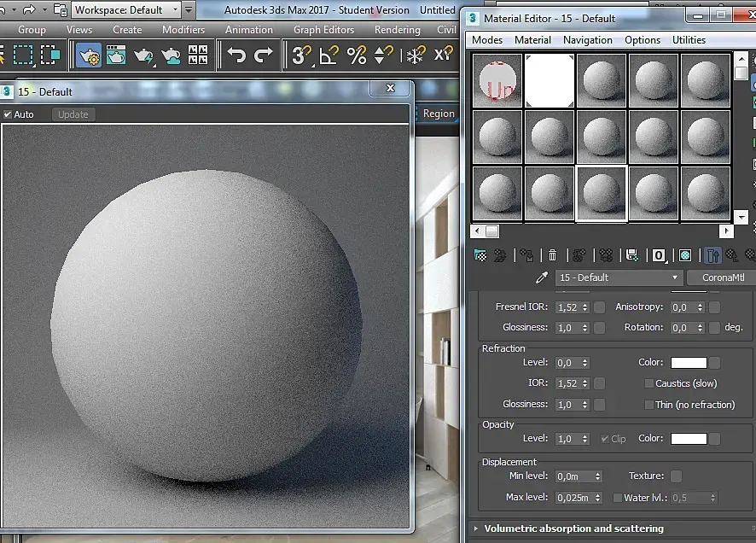Open the Navigation menu in Material Editor
Image resolution: width=756 pixels, height=543 pixels.
click(x=587, y=40)
